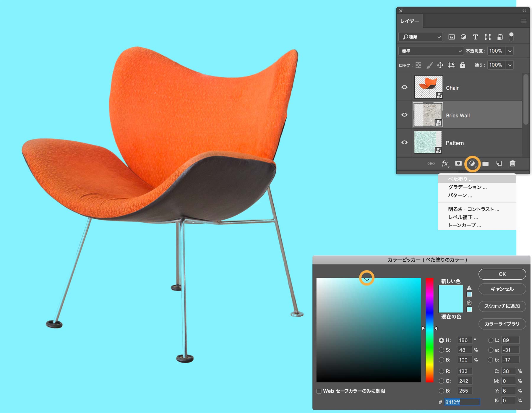Click the R value field 132
Viewport: 532px width, 413px height.
tap(465, 371)
